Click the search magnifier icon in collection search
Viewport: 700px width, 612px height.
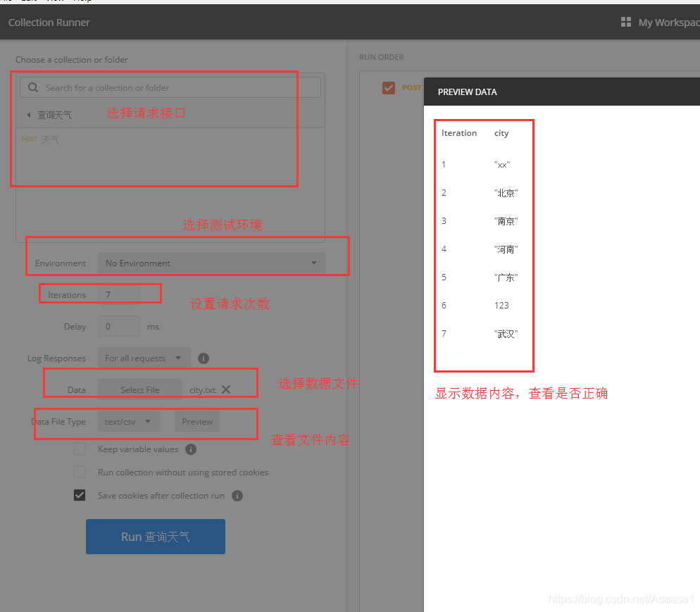coord(33,87)
